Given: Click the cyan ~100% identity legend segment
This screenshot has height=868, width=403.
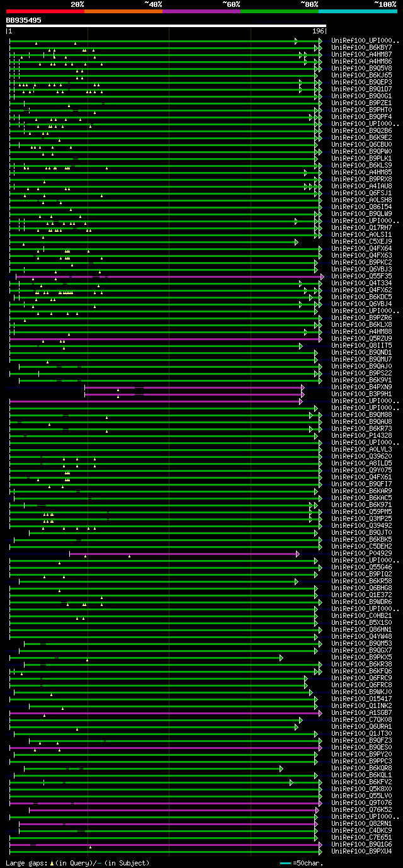Looking at the screenshot, I should (x=358, y=11).
